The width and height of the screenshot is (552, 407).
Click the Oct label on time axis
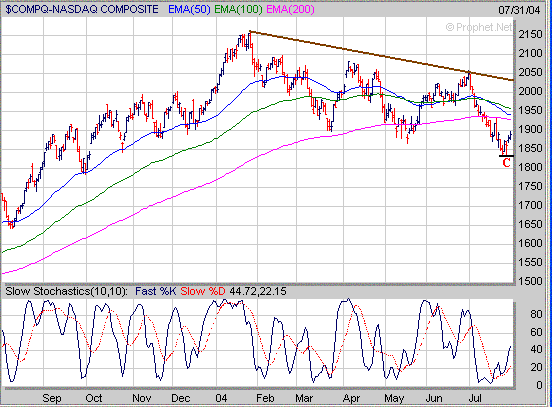tap(94, 398)
